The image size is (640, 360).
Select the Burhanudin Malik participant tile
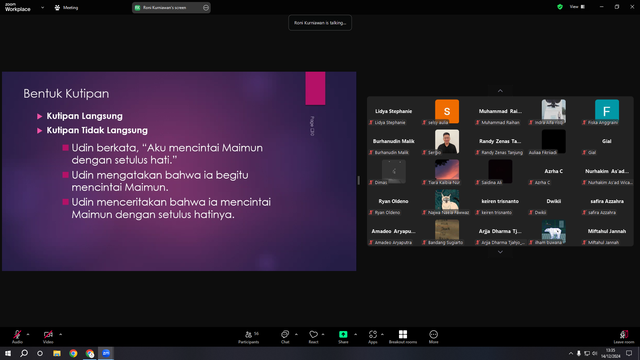[393, 142]
